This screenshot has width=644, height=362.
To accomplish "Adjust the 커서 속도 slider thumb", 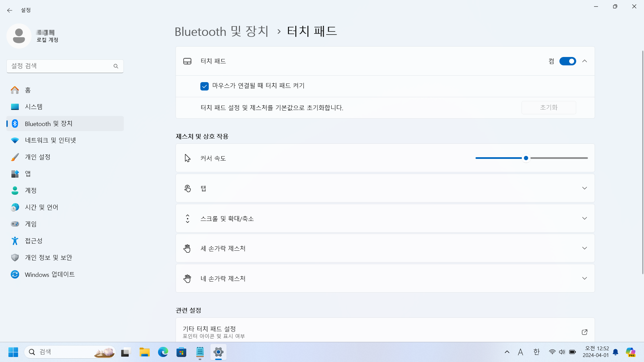I will point(526,158).
